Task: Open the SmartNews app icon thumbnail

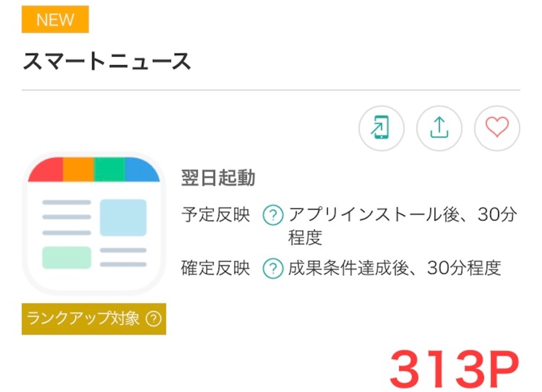Action: pos(94,223)
